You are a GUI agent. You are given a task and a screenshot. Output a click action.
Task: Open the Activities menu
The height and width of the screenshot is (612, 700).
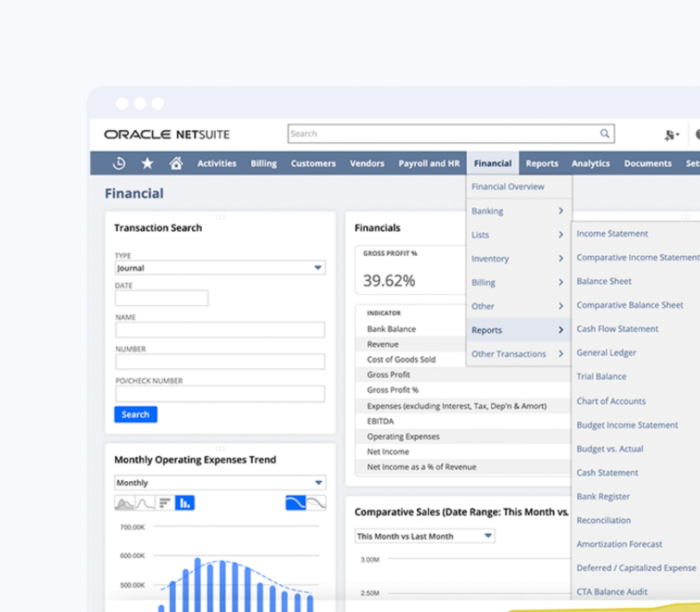point(217,163)
